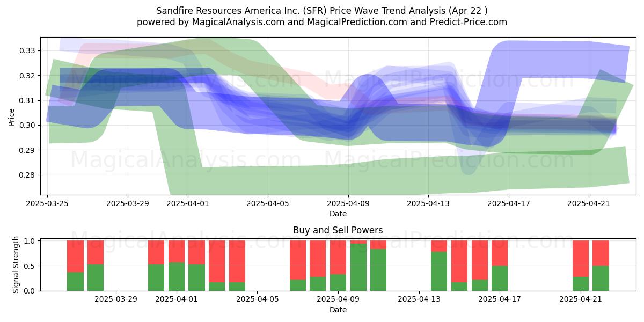Click 2025-04-01 tick under the price chart
The image size is (644, 322).
click(188, 203)
